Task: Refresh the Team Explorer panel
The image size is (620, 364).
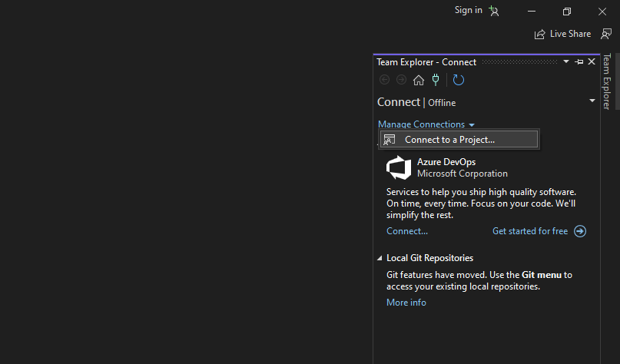Action: (x=459, y=80)
